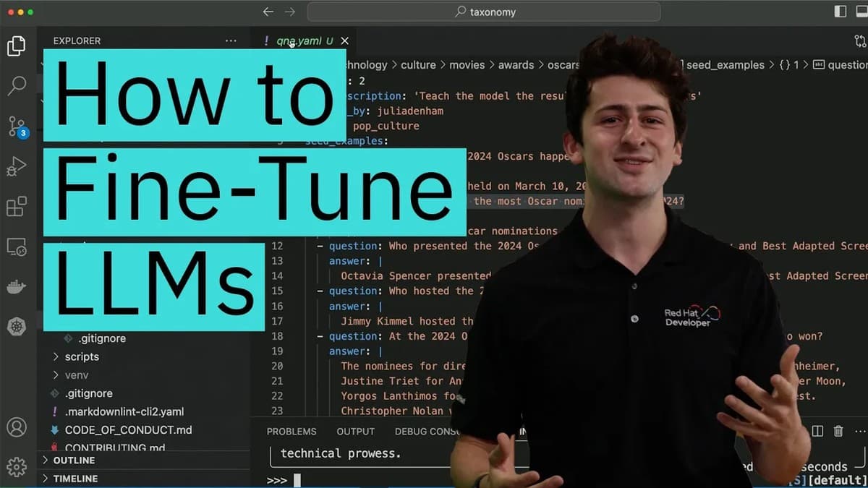Viewport: 868px width, 488px height.
Task: Open the Source Control view with badge 3
Action: coord(17,127)
